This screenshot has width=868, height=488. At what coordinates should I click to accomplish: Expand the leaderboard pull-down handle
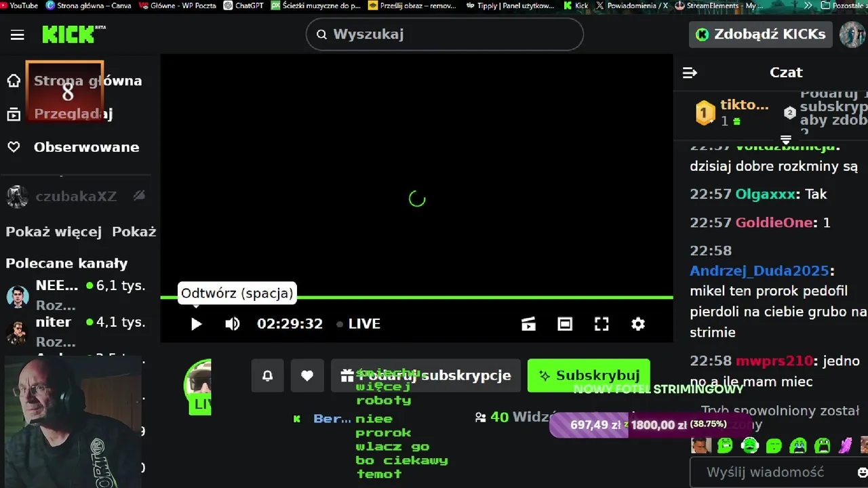pos(786,140)
